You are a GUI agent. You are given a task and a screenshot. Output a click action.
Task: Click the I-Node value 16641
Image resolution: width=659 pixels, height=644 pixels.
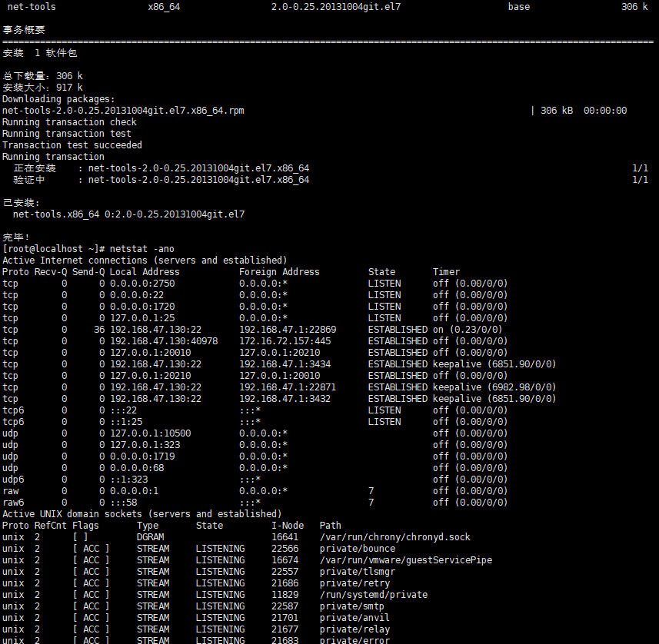click(286, 536)
